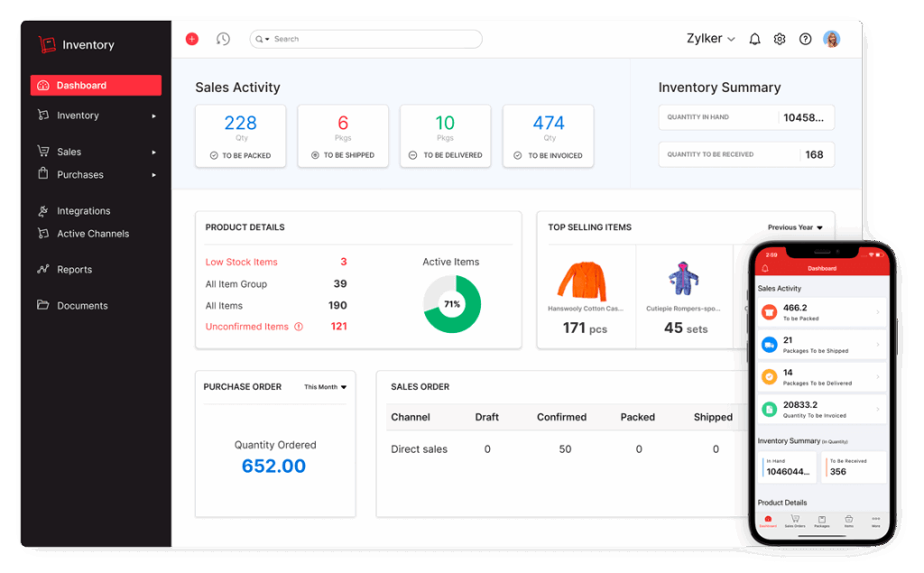Expand the Purchases sidebar submenu arrow
924x573 pixels.
[153, 175]
